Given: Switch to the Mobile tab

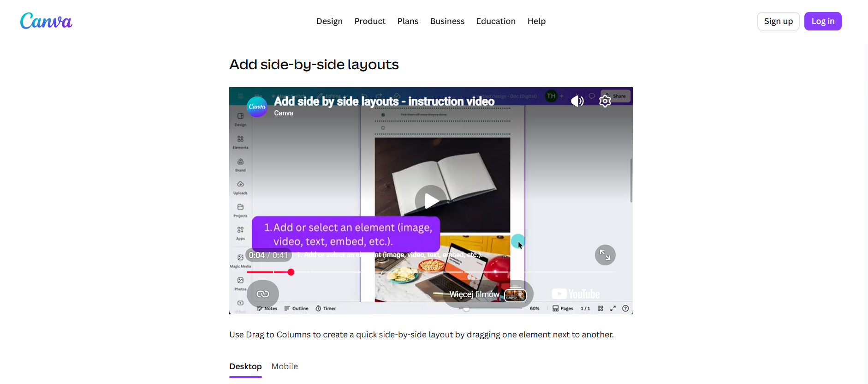Looking at the screenshot, I should click(285, 366).
